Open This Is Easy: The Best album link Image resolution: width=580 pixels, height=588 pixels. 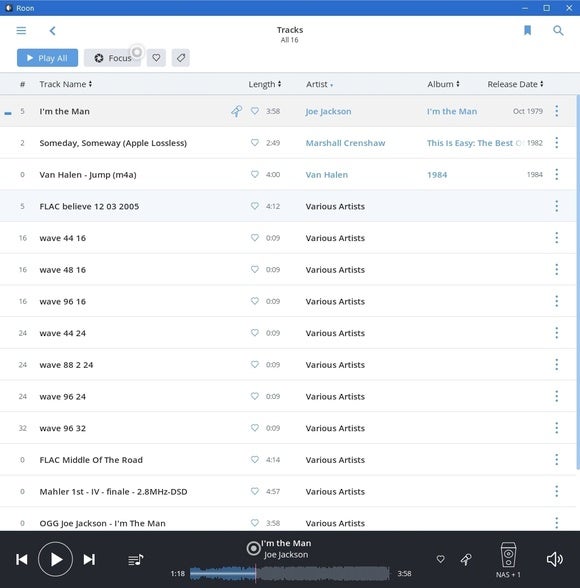point(474,143)
